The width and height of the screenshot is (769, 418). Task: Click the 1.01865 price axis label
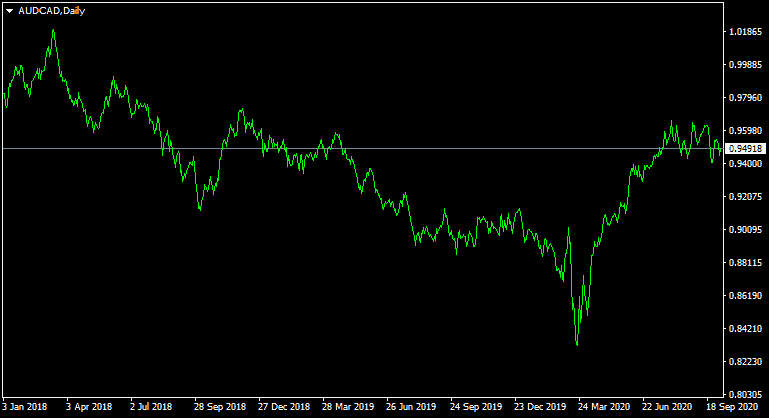click(x=745, y=32)
